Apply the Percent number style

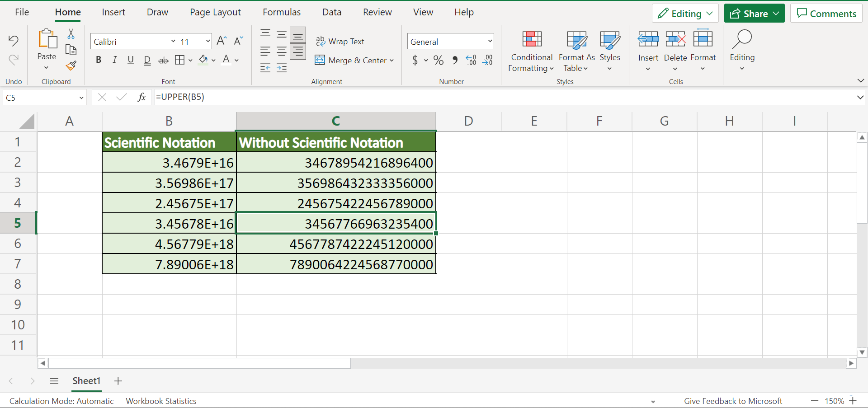pos(438,60)
